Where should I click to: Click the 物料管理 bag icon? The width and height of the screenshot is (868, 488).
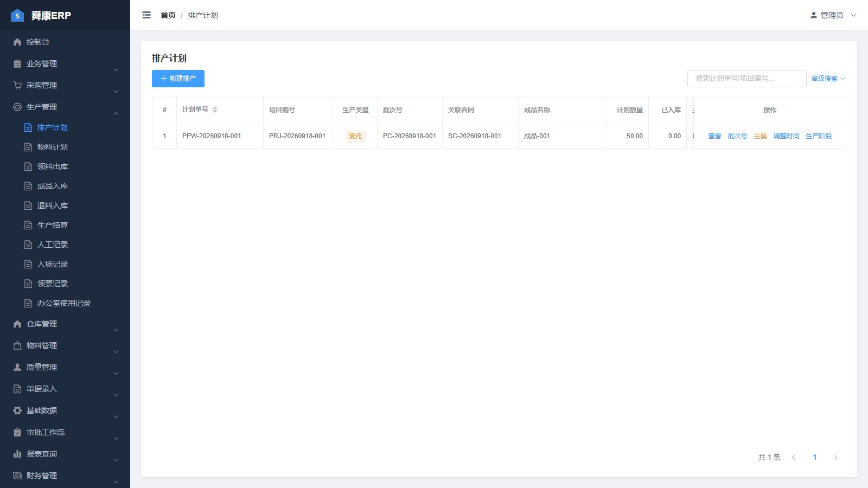[x=17, y=345]
